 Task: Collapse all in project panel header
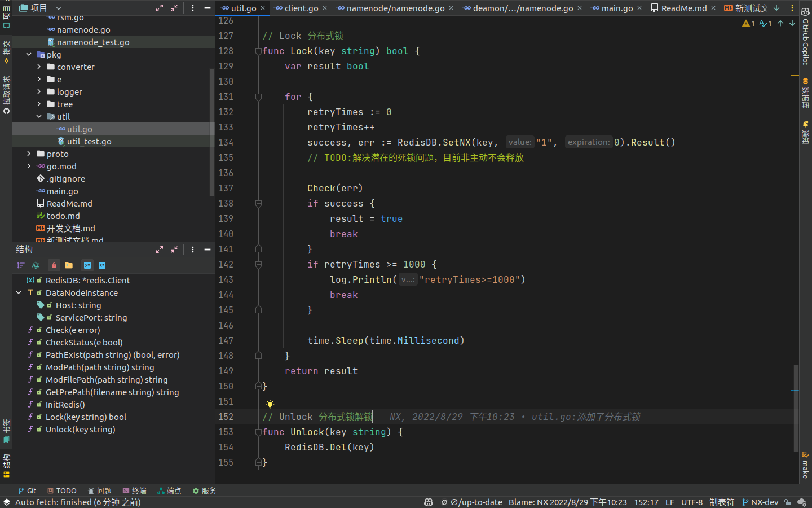coord(174,8)
